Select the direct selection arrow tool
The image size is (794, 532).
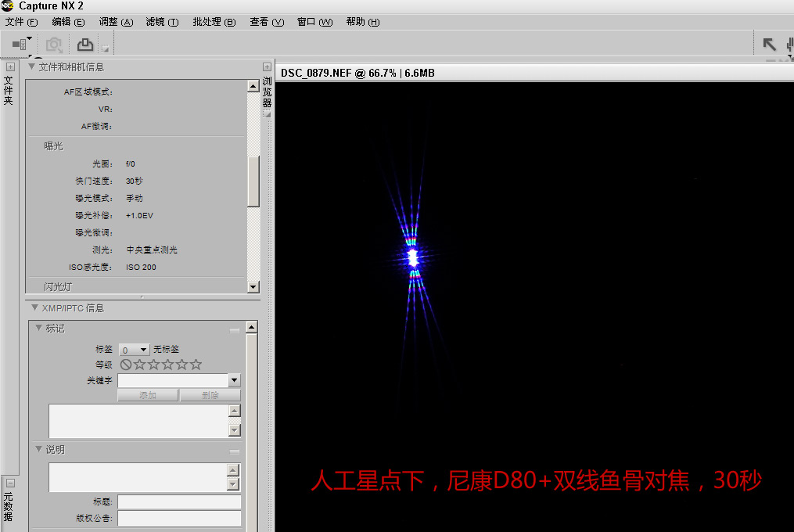(x=769, y=45)
